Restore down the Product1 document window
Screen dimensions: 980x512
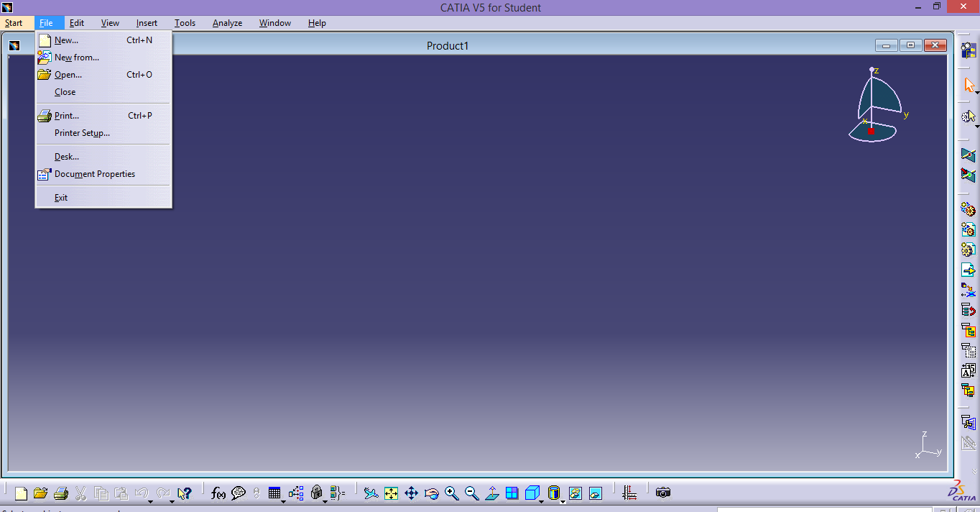click(x=910, y=45)
